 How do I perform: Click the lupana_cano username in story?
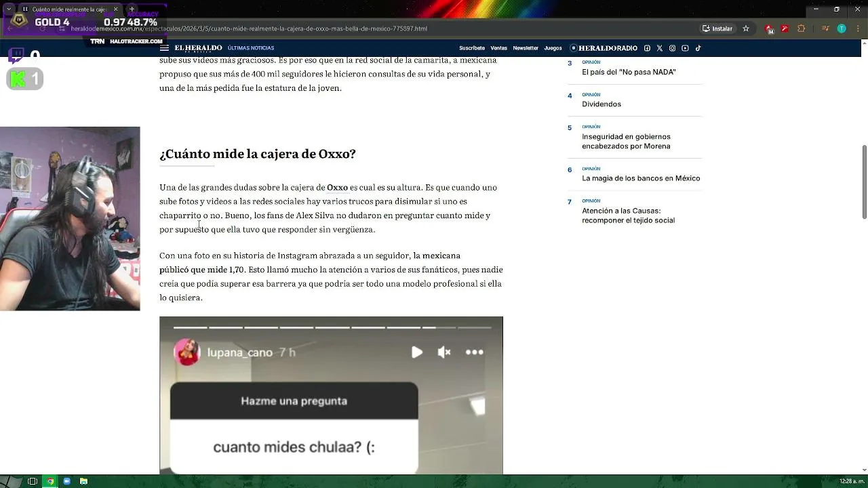tap(240, 352)
